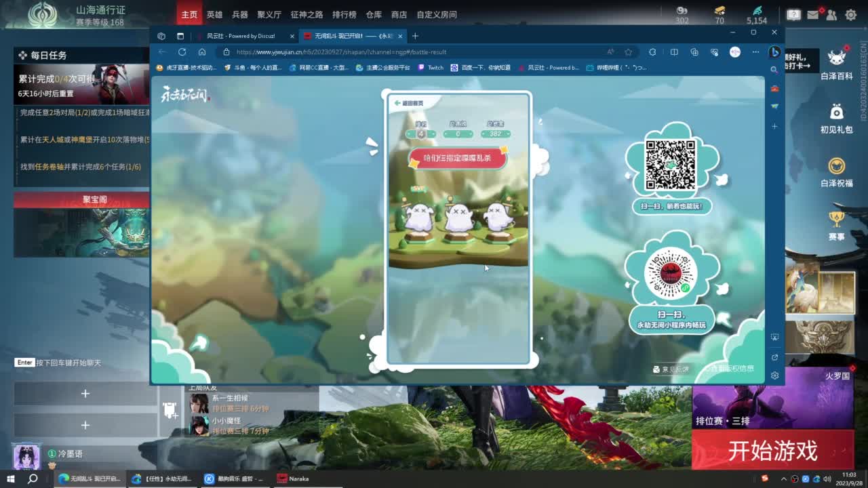
Task: Open Windows taskbar search
Action: tap(33, 479)
